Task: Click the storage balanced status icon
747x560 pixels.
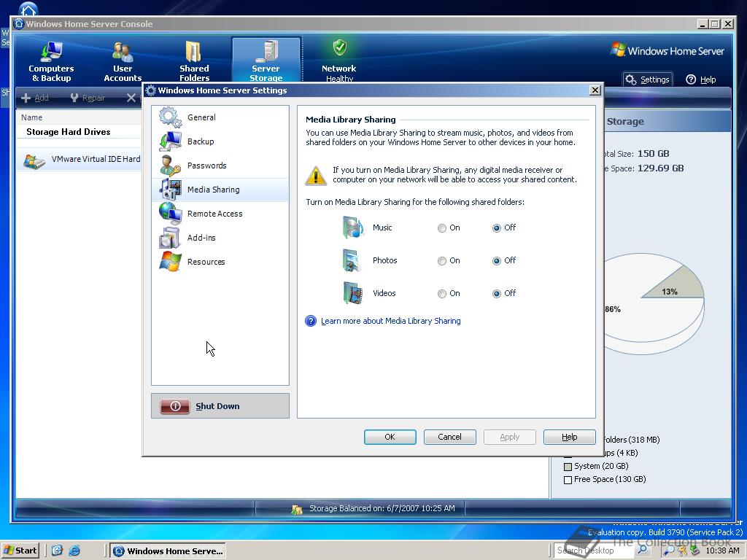Action: coord(297,510)
